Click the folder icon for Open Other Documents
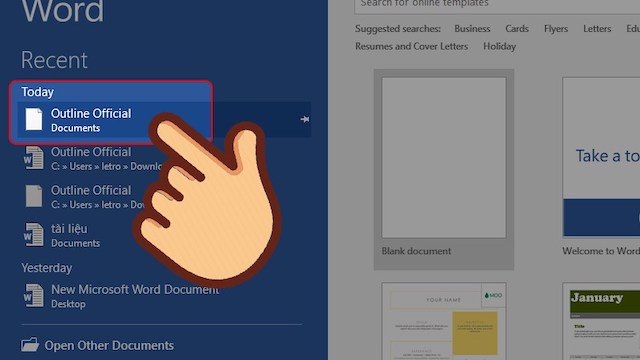Screen dimensions: 640x360 click(30, 345)
